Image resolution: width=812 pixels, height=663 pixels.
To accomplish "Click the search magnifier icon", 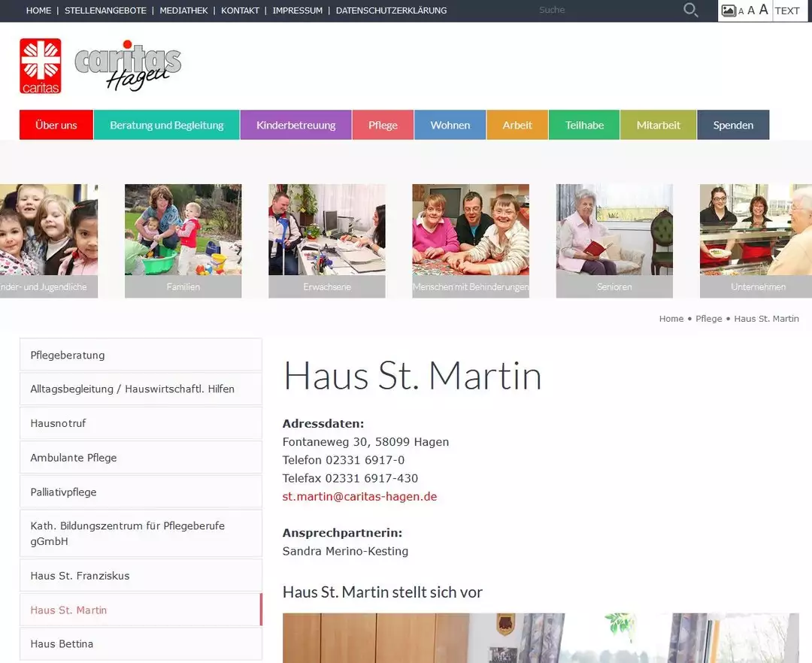I will 690,11.
